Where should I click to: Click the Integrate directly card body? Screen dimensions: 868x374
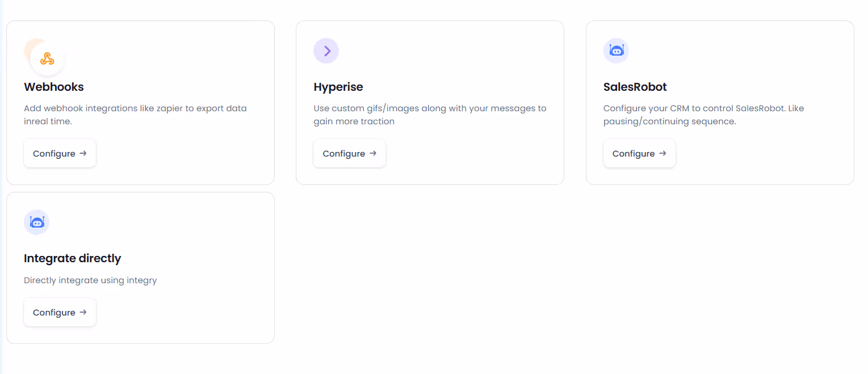pyautogui.click(x=140, y=268)
